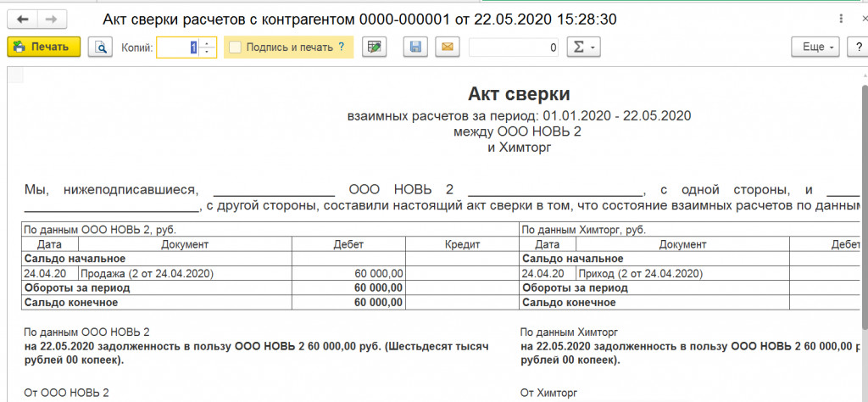Screen dimensions: 868x402
Task: Open print preview with magnifier icon
Action: pyautogui.click(x=101, y=47)
